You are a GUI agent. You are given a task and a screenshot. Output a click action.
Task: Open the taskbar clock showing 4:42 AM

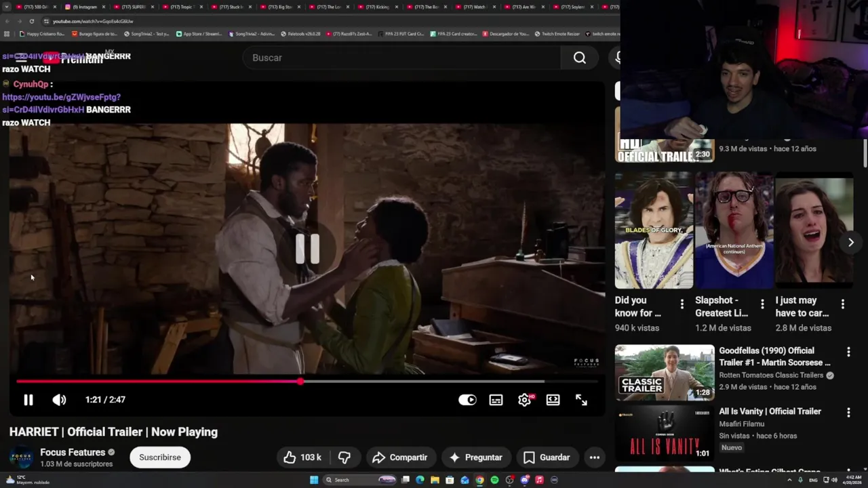click(x=851, y=480)
